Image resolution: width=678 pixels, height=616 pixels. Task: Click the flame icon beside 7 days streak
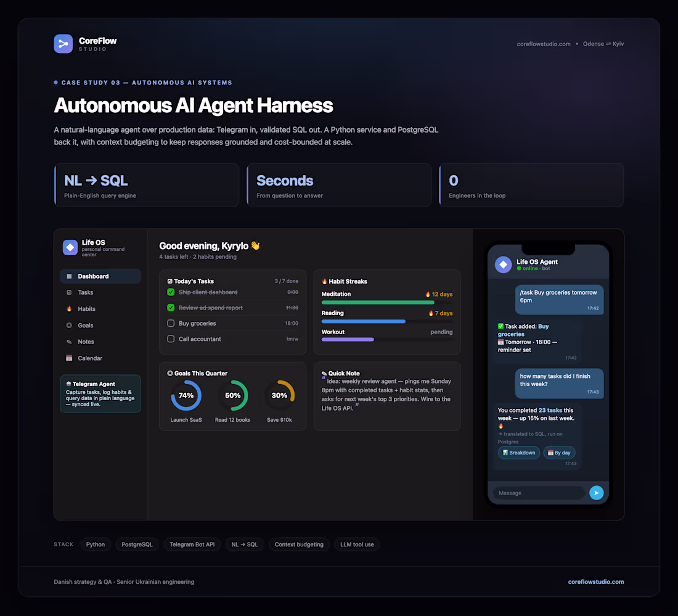coord(431,313)
